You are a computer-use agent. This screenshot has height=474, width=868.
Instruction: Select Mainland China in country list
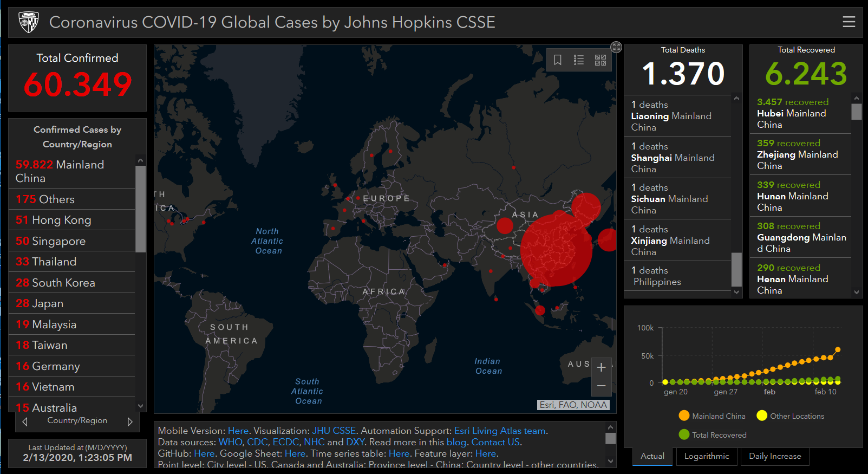click(x=72, y=171)
